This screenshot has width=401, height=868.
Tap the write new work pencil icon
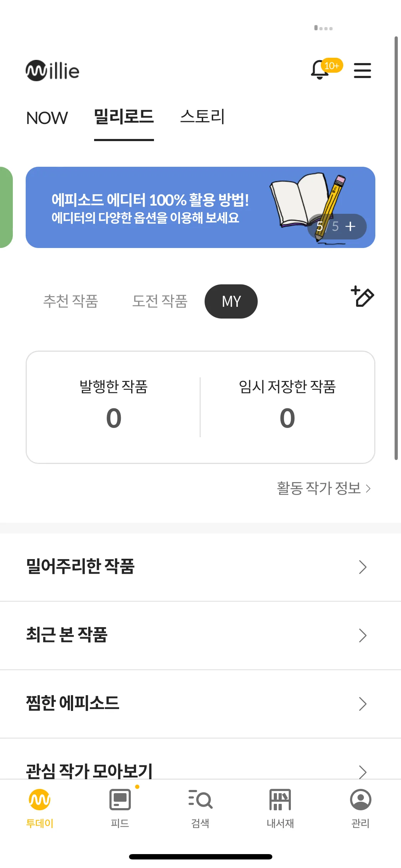coord(362,296)
